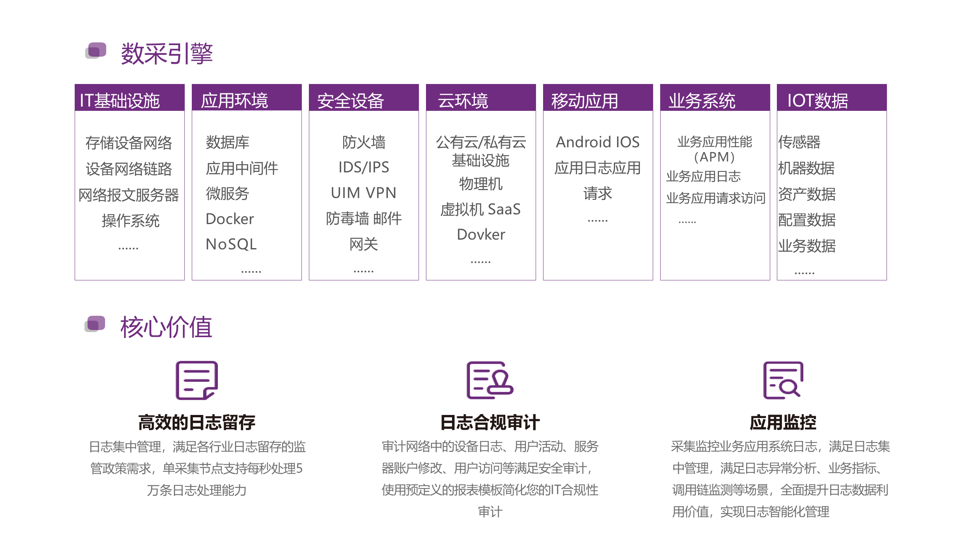This screenshot has width=971, height=560.
Task: Click the NoSQL list item
Action: pyautogui.click(x=231, y=244)
